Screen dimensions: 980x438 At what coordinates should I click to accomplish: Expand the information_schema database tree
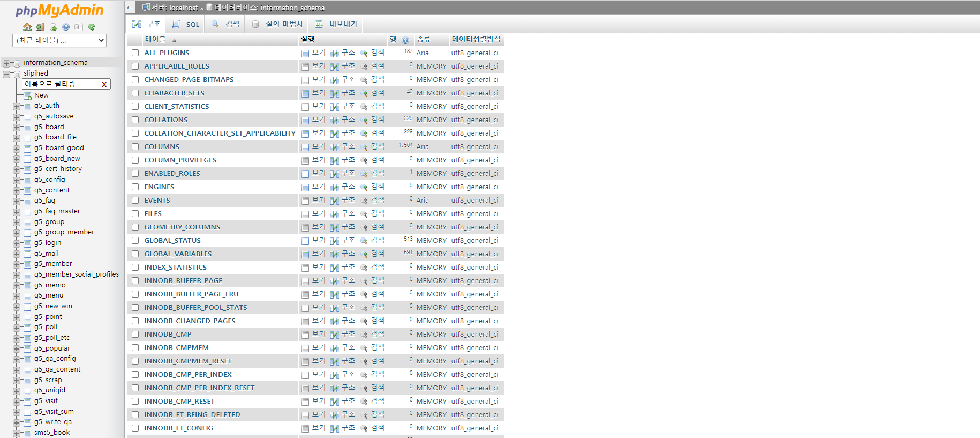click(x=6, y=63)
